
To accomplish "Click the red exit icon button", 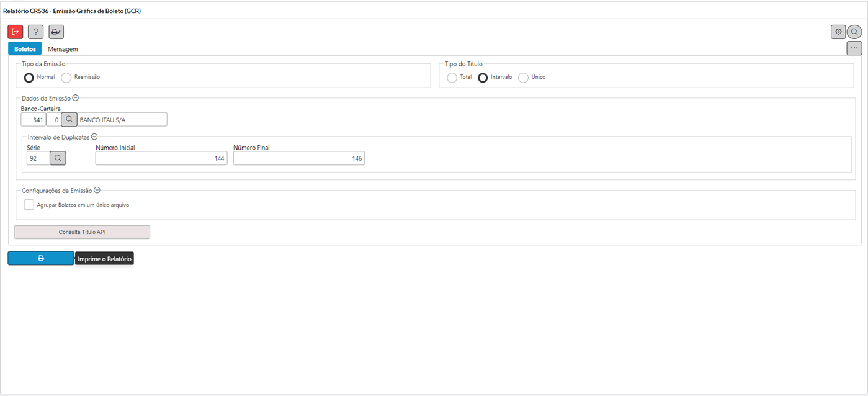I will tap(16, 32).
